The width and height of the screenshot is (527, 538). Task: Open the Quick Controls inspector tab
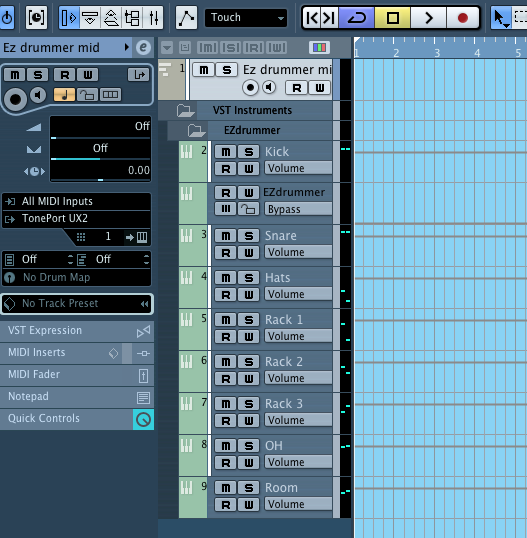[x=77, y=419]
